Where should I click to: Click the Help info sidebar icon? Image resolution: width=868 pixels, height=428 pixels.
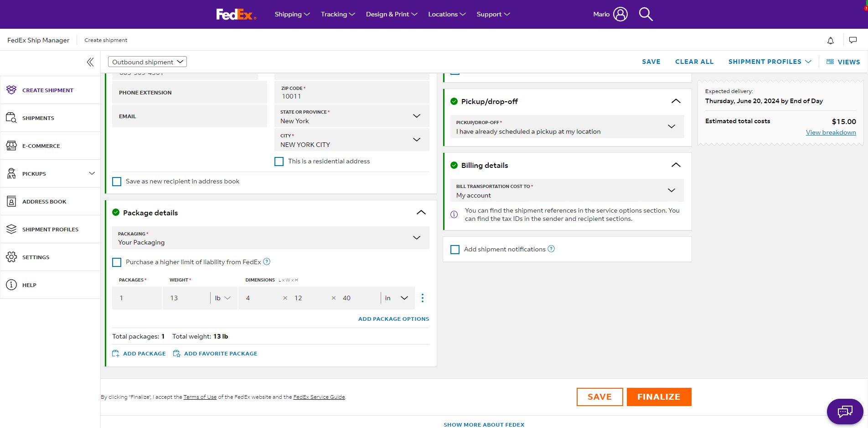point(11,285)
